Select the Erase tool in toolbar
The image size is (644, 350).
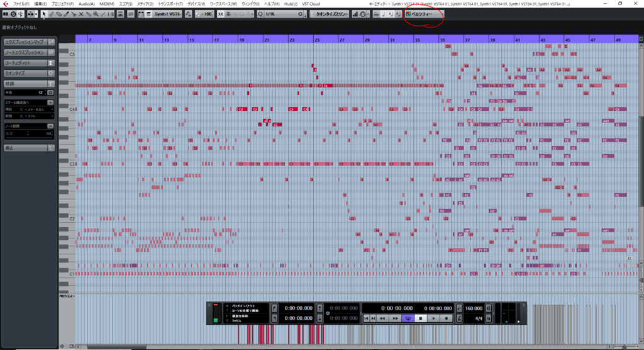coord(58,14)
